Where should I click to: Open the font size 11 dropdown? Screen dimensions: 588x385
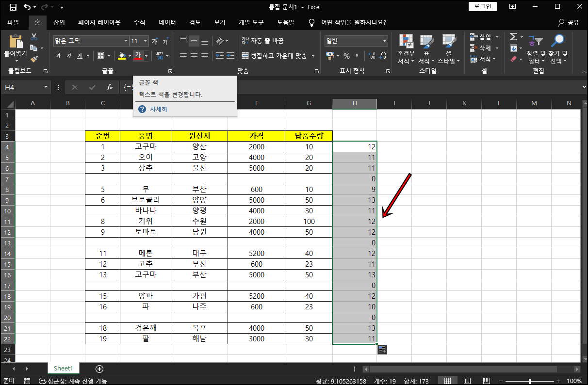146,41
